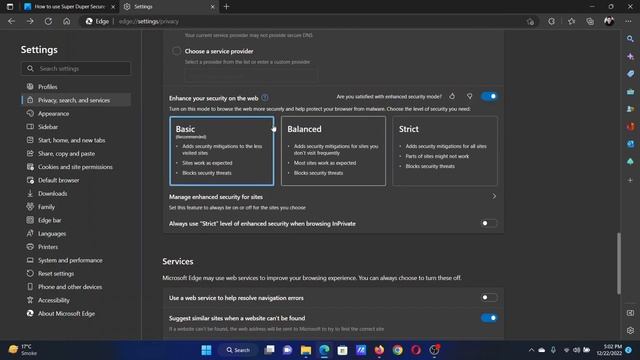640x360 pixels.
Task: Open Profiles settings section
Action: [x=47, y=87]
